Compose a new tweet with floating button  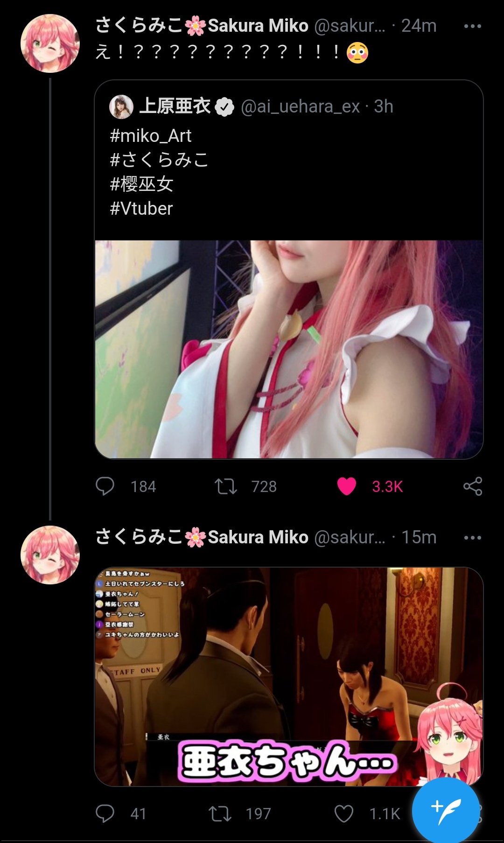pyautogui.click(x=446, y=810)
